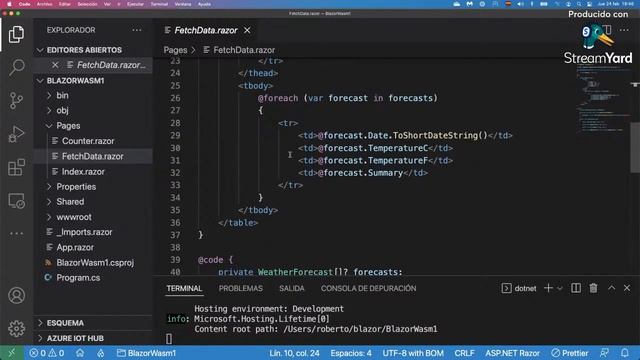Open the Remote Explorer view

click(x=16, y=201)
